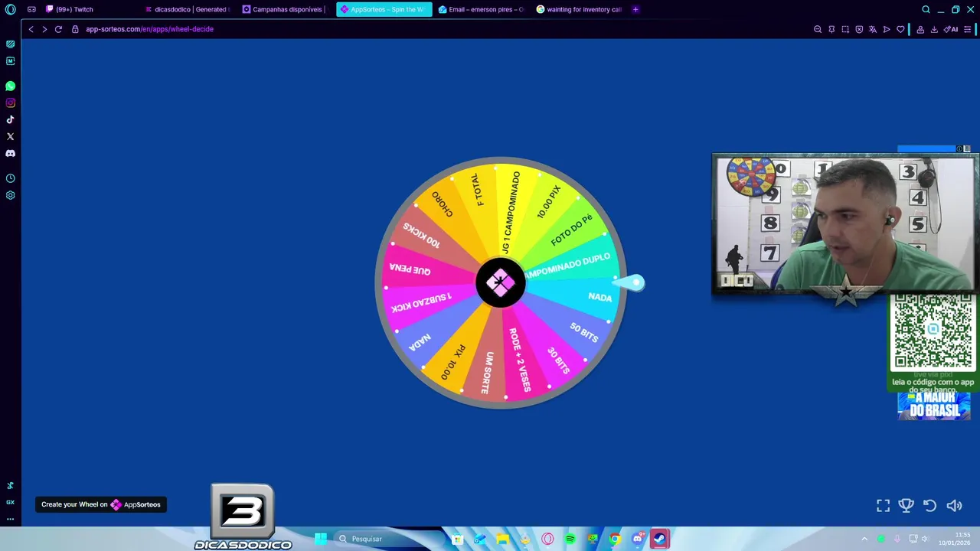Click the Pesquisar taskbar search box
This screenshot has width=980, height=551.
(388, 539)
